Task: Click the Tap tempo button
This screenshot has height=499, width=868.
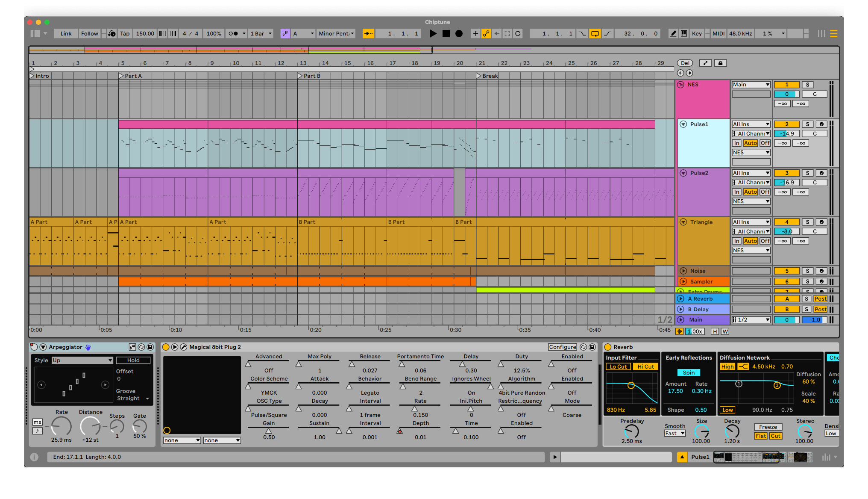Action: point(125,34)
